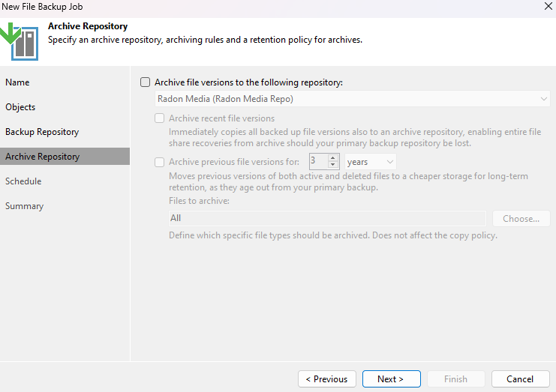
Task: Enable archiving file versions to repository
Action: pyautogui.click(x=145, y=82)
